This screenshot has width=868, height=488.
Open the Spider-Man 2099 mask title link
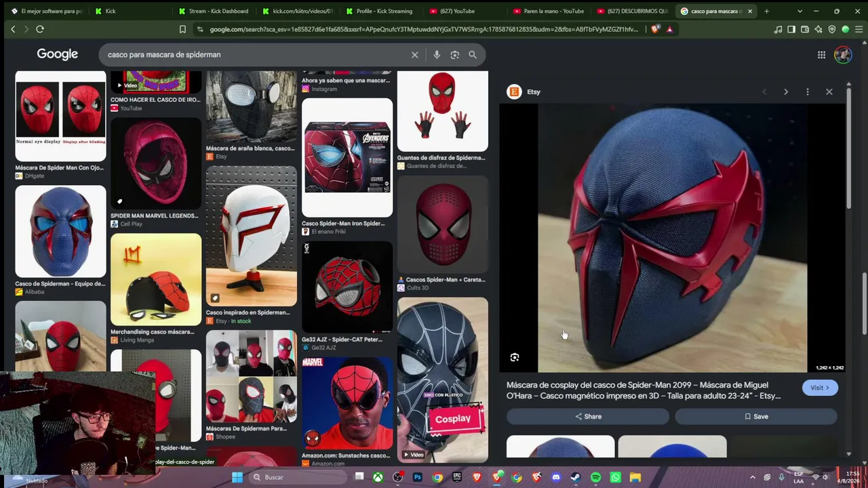pyautogui.click(x=644, y=390)
